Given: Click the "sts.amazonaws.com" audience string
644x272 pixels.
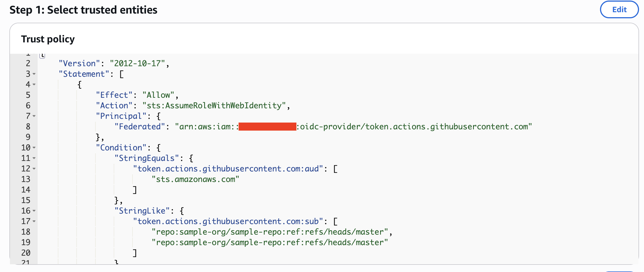Looking at the screenshot, I should coord(195,179).
